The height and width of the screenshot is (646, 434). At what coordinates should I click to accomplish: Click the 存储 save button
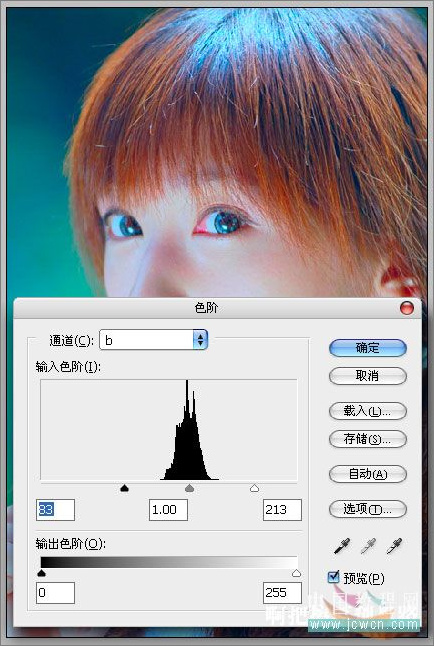click(x=368, y=439)
